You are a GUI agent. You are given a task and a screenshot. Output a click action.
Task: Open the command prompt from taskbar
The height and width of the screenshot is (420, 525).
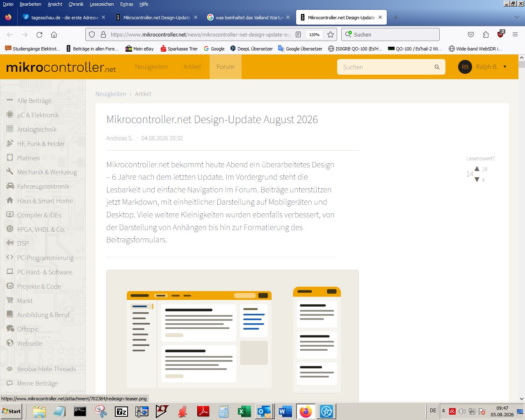coord(80,411)
